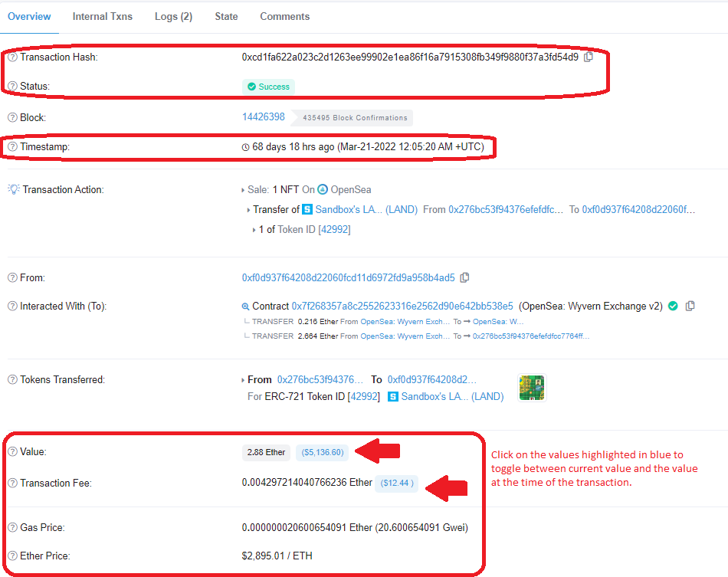
Task: Click the OpenSea marketplace link
Action: click(x=351, y=189)
